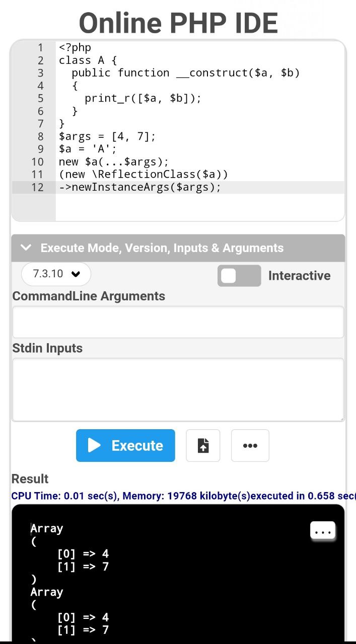This screenshot has height=644, width=356.
Task: Click the dropdown arrow next to 7.3.10
Action: [x=76, y=275]
